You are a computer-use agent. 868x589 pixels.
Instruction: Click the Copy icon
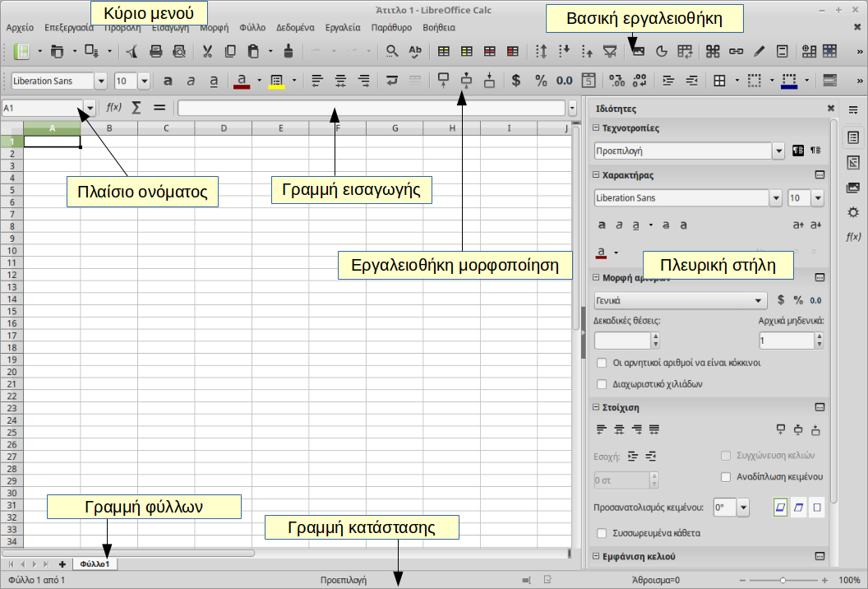pyautogui.click(x=230, y=52)
